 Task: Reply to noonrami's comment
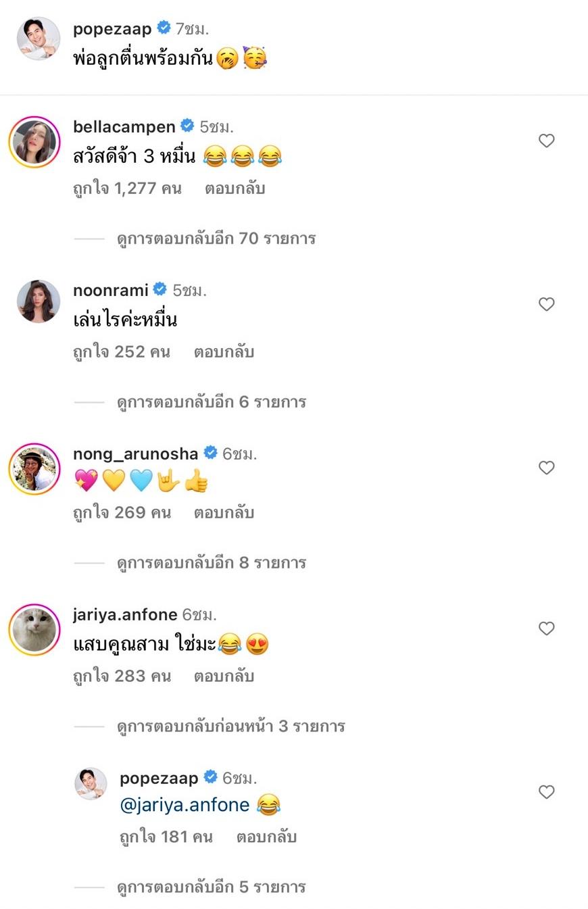tap(224, 352)
